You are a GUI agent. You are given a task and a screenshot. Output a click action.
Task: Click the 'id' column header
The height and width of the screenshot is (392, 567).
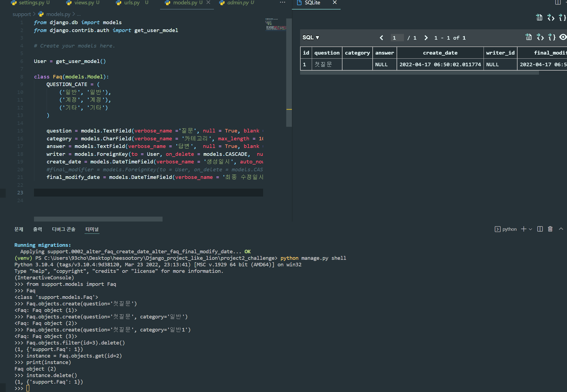point(306,53)
